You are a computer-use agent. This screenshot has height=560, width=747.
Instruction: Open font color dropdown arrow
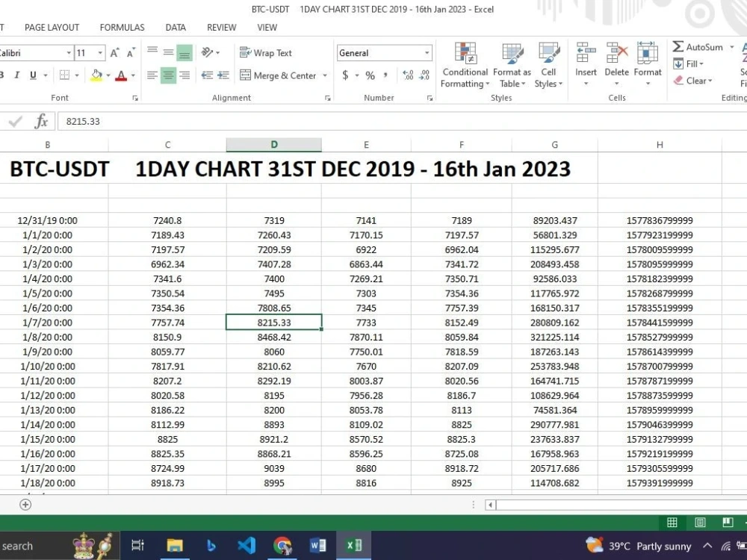coord(133,75)
